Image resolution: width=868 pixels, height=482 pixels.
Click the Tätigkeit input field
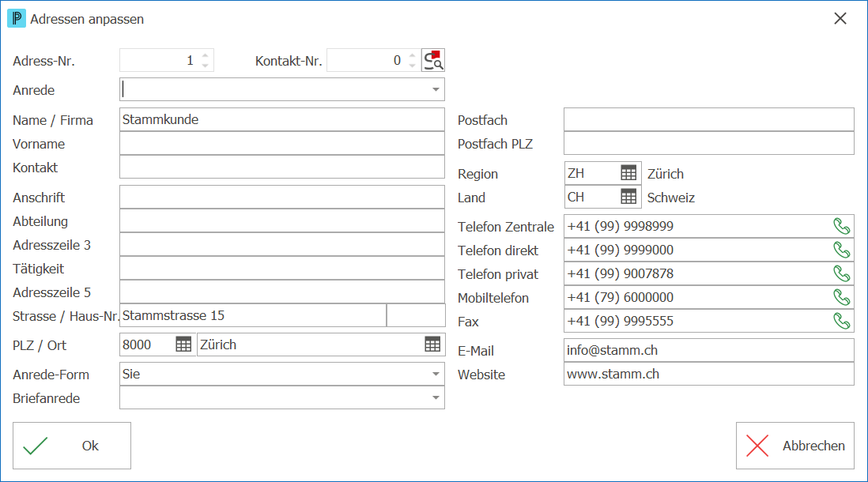281,269
